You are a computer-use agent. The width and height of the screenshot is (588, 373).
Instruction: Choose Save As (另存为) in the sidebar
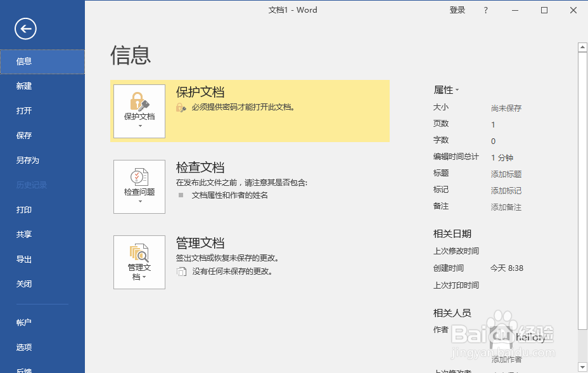pyautogui.click(x=42, y=160)
